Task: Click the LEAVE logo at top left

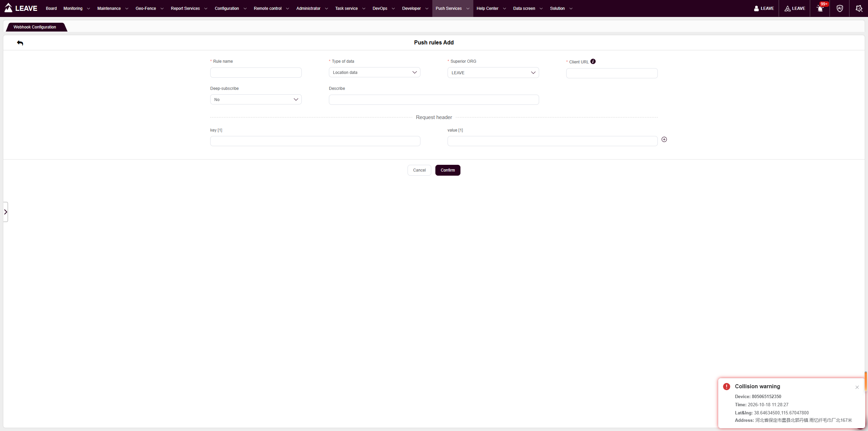Action: [x=21, y=8]
